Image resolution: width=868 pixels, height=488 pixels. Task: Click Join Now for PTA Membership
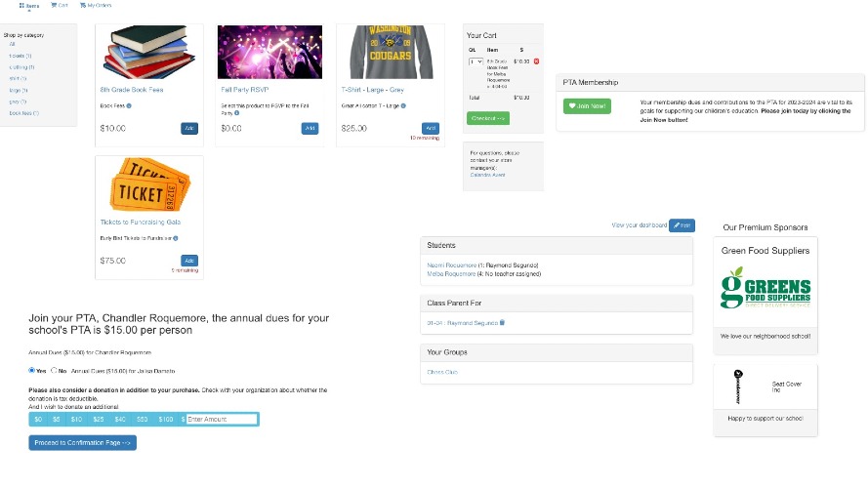click(587, 106)
